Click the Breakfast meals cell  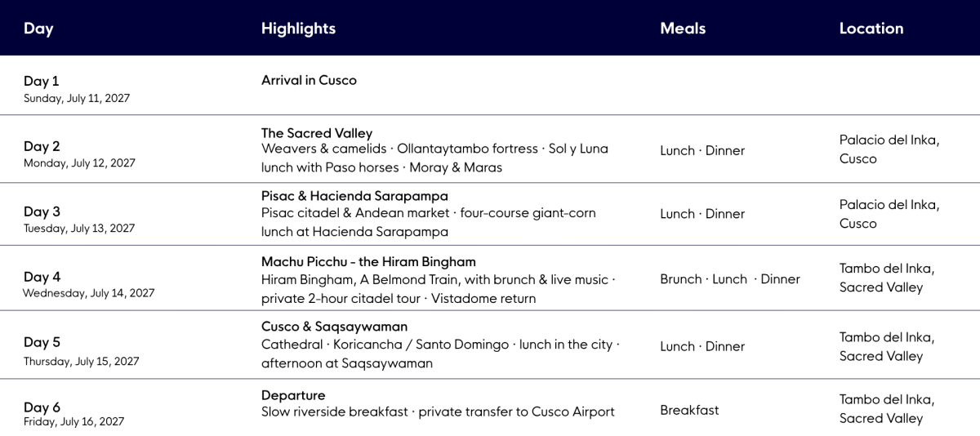(689, 411)
